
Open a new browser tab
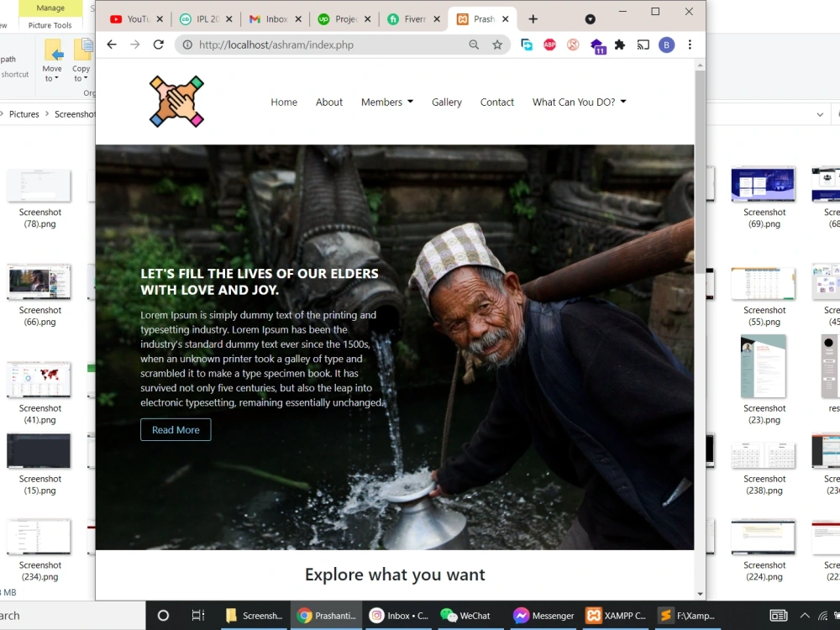point(533,19)
